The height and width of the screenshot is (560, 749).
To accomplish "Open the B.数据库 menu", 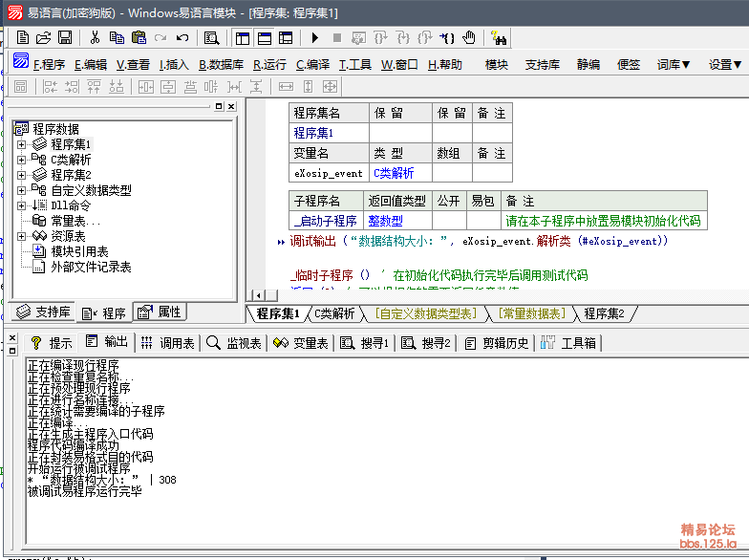I will (x=222, y=65).
